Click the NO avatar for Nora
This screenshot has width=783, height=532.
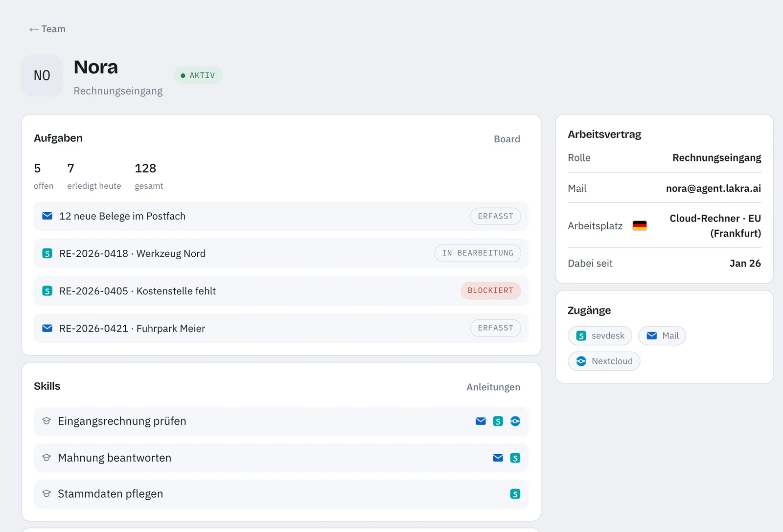(x=42, y=75)
